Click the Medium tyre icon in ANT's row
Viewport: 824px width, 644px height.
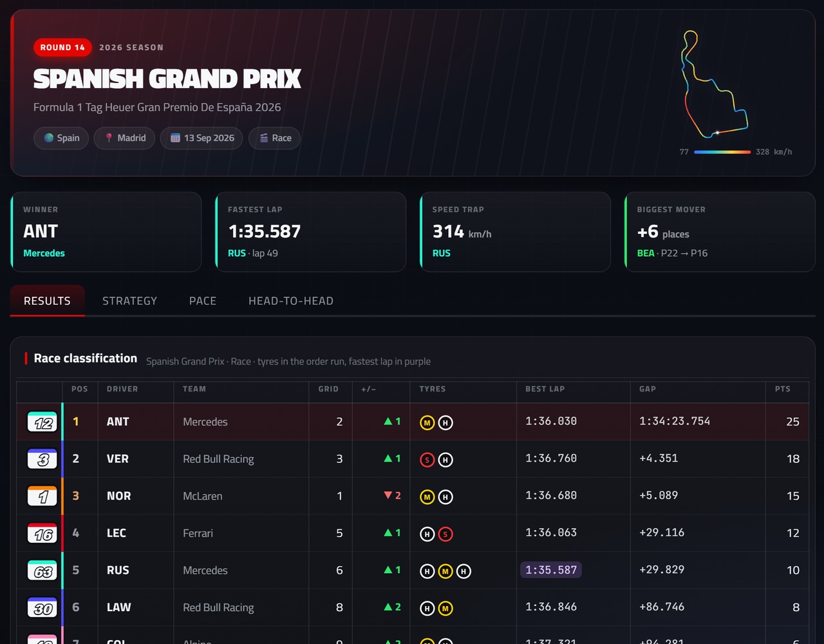tap(427, 423)
